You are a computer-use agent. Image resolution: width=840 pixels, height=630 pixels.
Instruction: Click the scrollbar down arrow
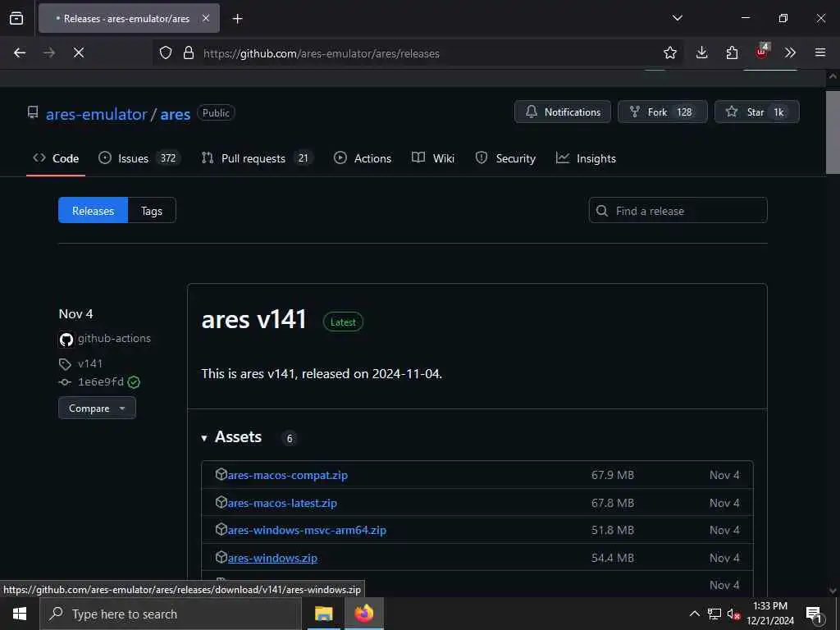point(833,591)
